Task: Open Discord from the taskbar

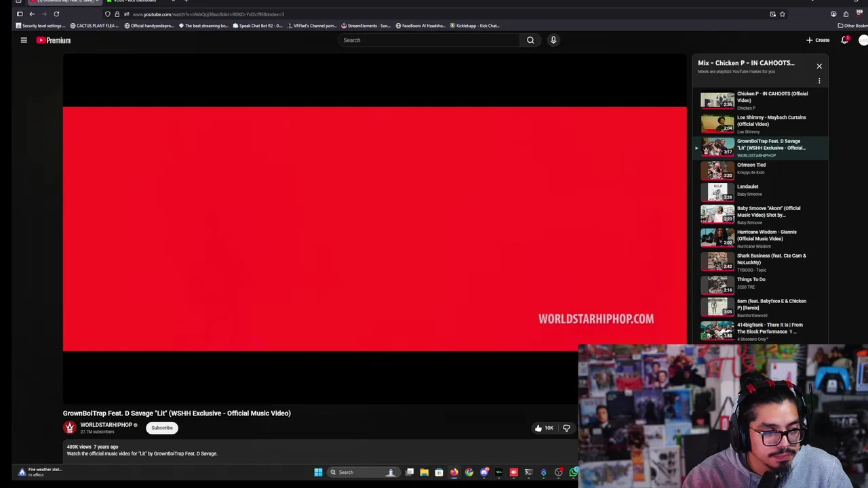Action: 484,472
